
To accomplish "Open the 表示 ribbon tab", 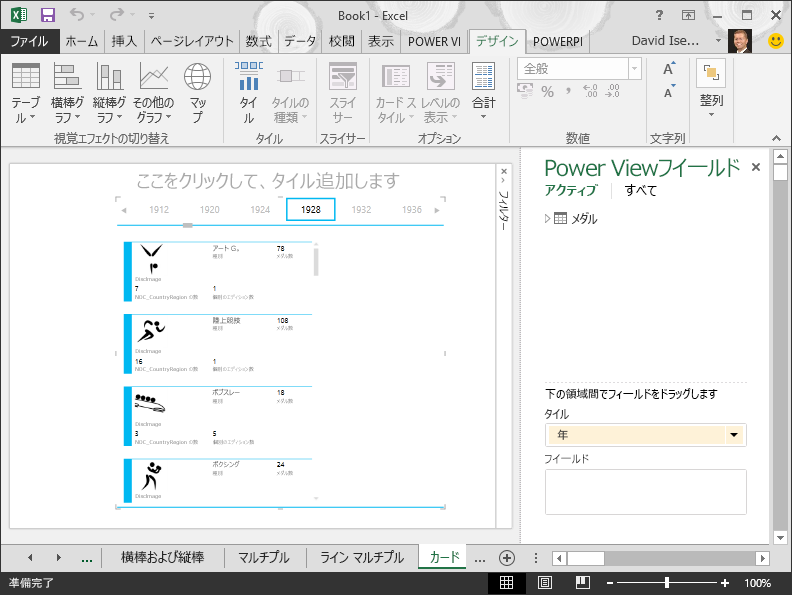I will click(x=381, y=41).
